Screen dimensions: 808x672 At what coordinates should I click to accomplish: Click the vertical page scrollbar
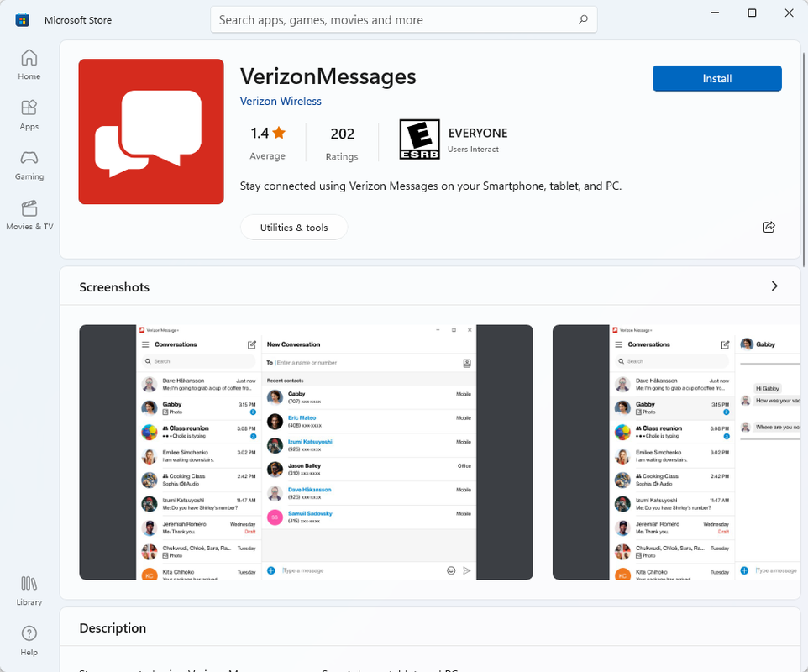(804, 160)
